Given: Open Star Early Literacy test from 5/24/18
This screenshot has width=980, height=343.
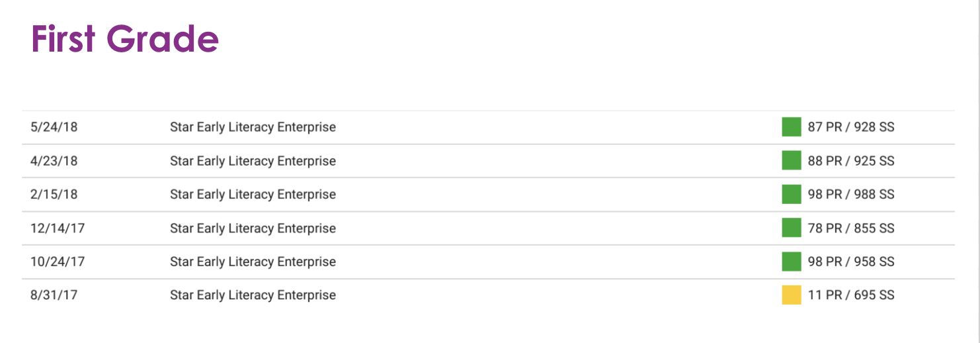Looking at the screenshot, I should pos(253,127).
